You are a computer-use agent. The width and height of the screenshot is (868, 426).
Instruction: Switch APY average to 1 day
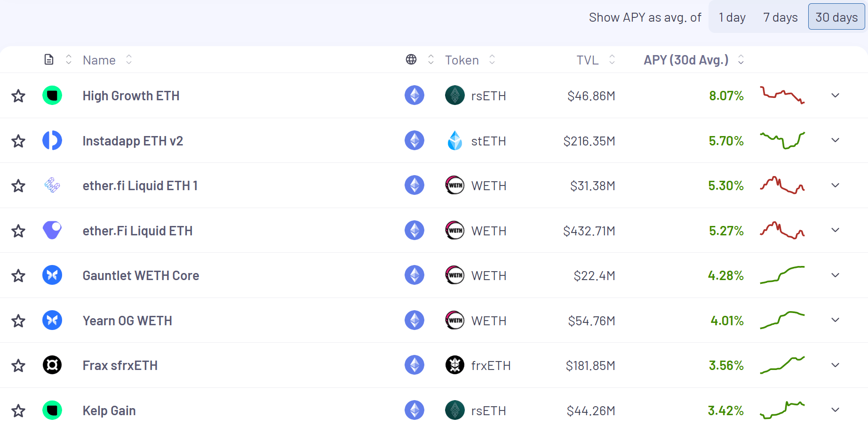732,17
